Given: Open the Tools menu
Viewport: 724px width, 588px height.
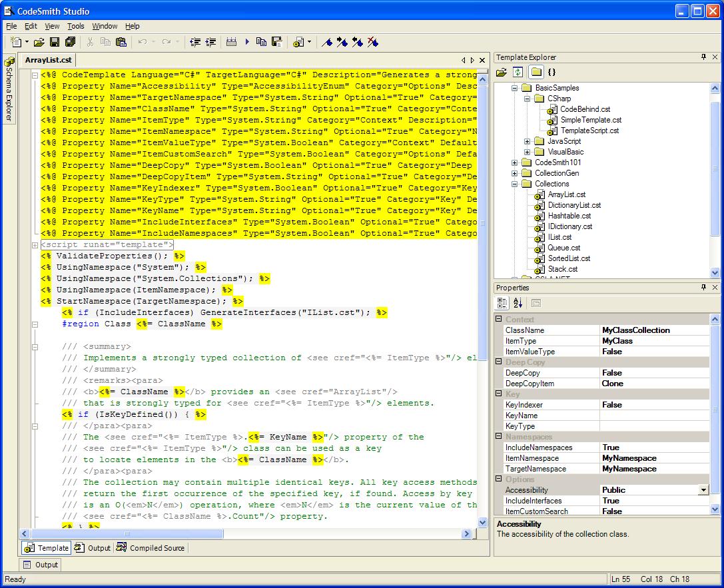Looking at the screenshot, I should 76,27.
